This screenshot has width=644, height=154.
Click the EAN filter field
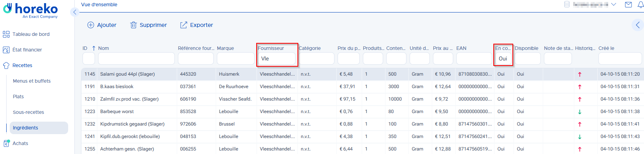pos(474,58)
